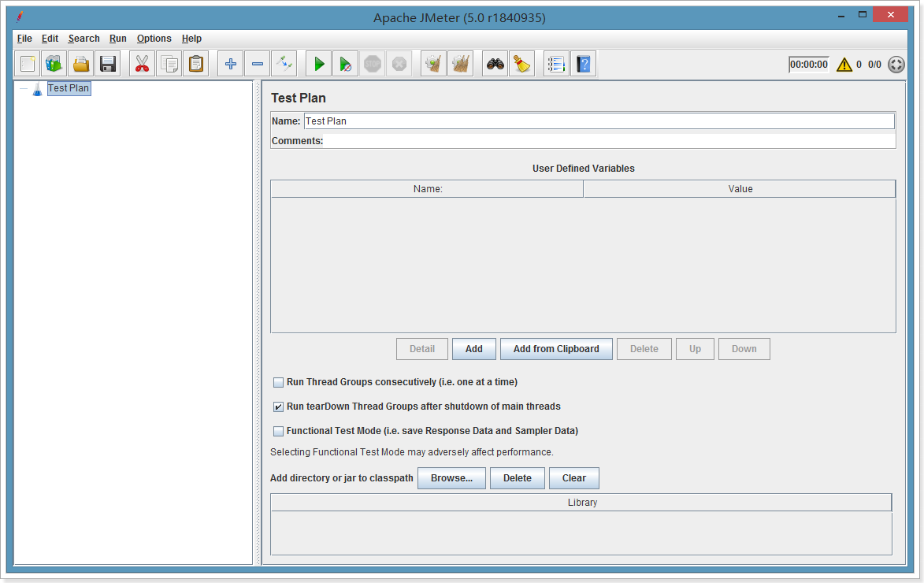Click the Test Plan flask icon in tree
Image resolution: width=924 pixels, height=583 pixels.
coord(37,89)
